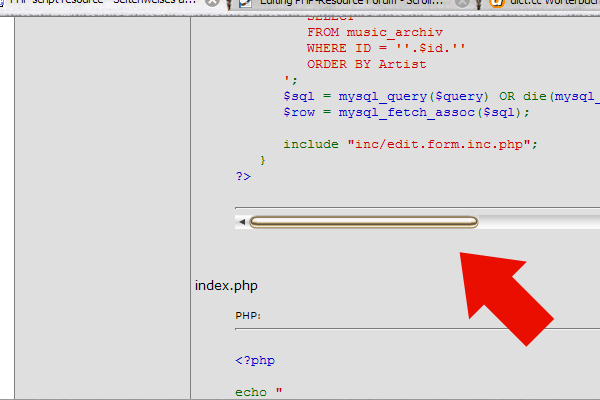Click the empty scrollbar track right of the thumb

point(539,222)
